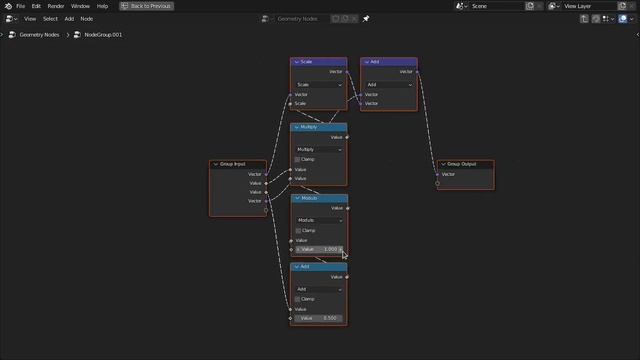Click the Geometry Nodes breadcrumb label
The height and width of the screenshot is (360, 640).
tap(40, 35)
